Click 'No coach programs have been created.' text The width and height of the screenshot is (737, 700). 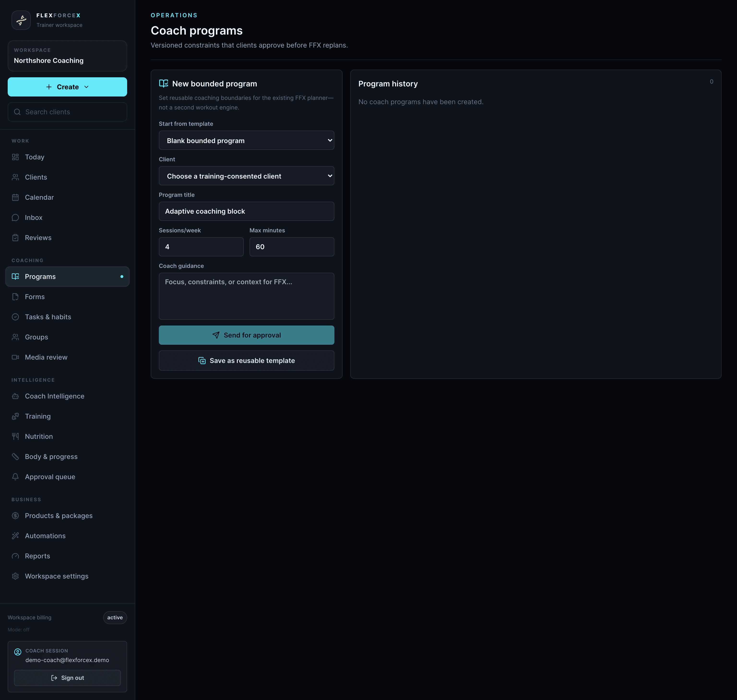421,102
